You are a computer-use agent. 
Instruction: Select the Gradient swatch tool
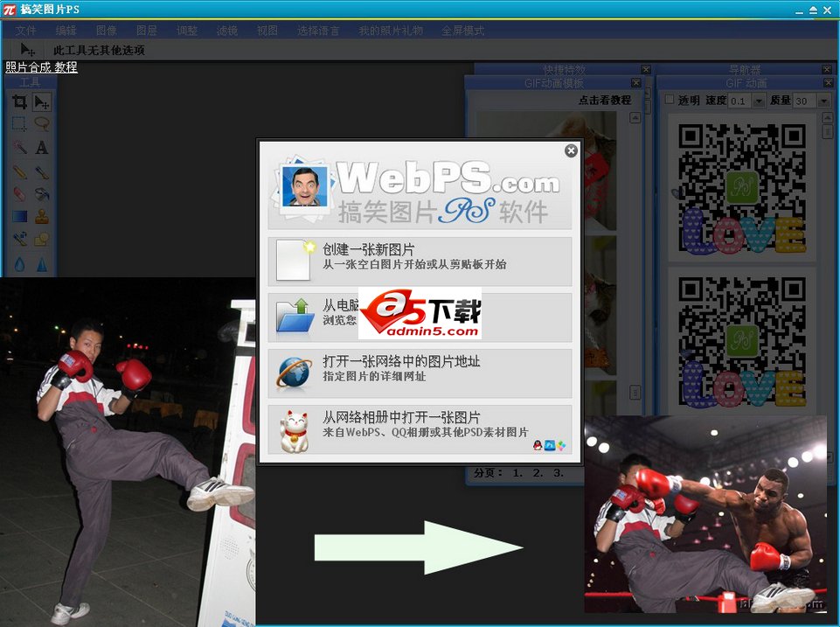pos(20,217)
